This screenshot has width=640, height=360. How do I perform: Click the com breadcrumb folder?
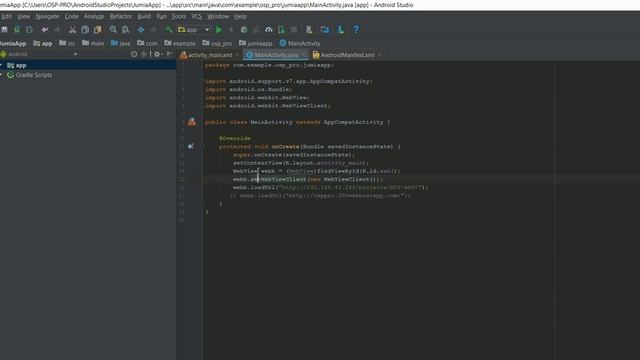(147, 43)
